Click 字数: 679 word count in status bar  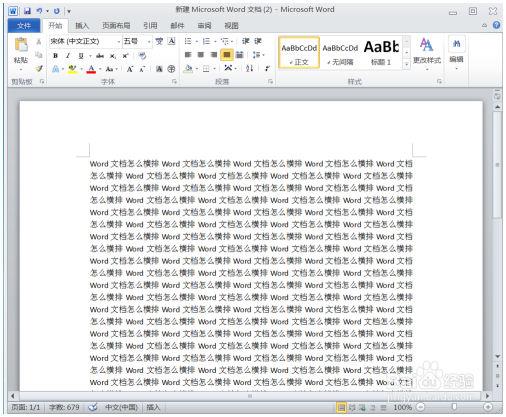64,407
